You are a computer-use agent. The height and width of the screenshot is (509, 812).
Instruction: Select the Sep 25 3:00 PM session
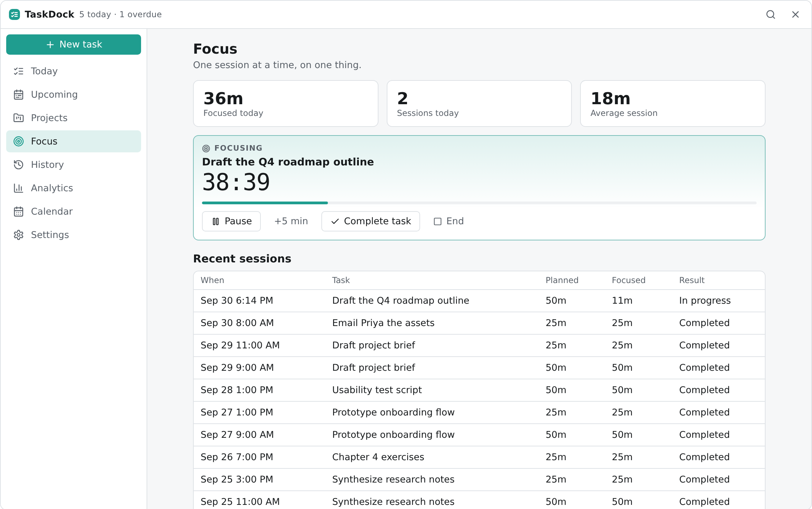pyautogui.click(x=479, y=479)
